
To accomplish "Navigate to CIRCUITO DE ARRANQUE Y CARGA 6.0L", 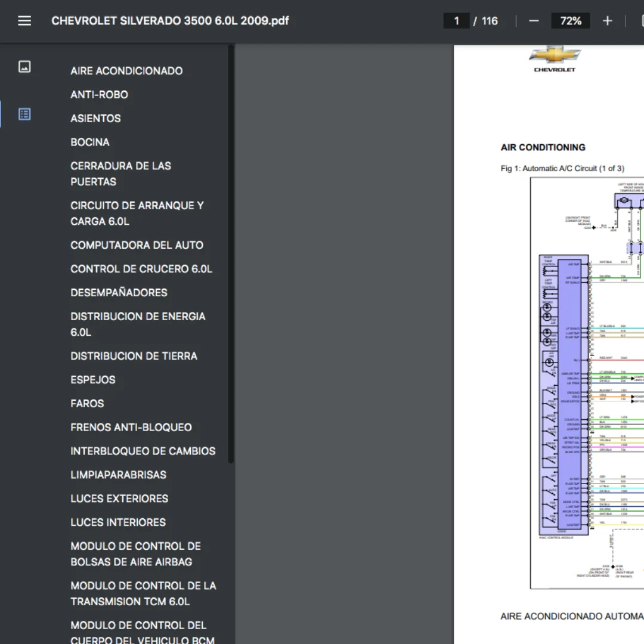I will pyautogui.click(x=137, y=213).
